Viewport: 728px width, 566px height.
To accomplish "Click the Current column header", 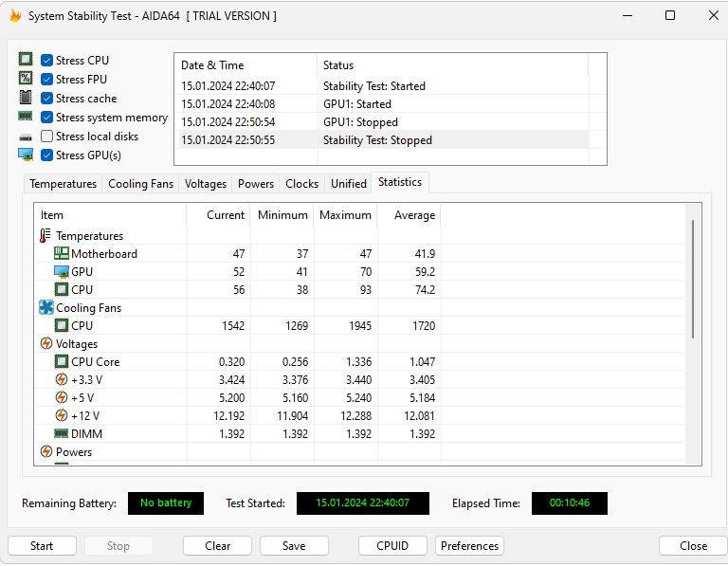I will [218, 215].
